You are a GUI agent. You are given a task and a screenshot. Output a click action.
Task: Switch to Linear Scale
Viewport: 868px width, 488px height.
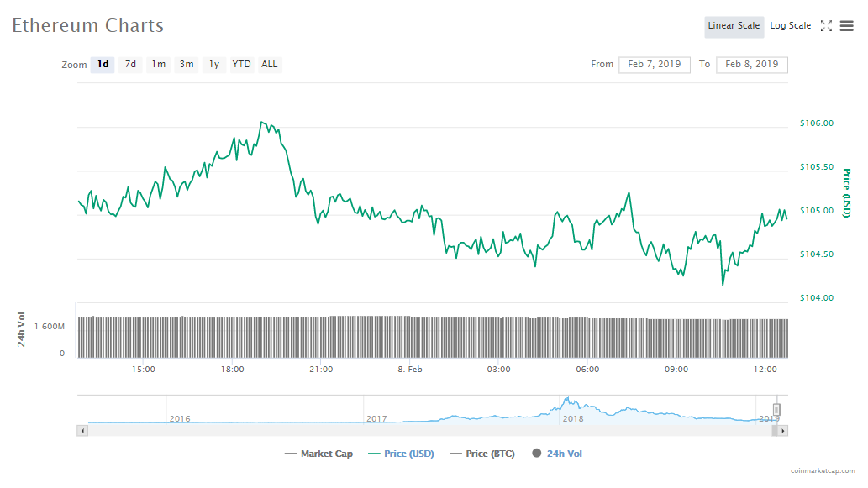(x=734, y=26)
